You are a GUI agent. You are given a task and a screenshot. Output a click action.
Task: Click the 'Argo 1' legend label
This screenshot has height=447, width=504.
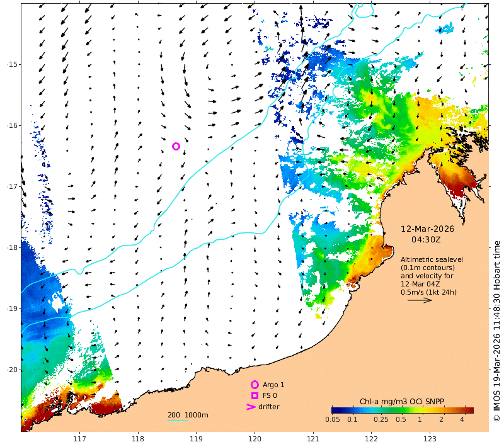point(273,385)
